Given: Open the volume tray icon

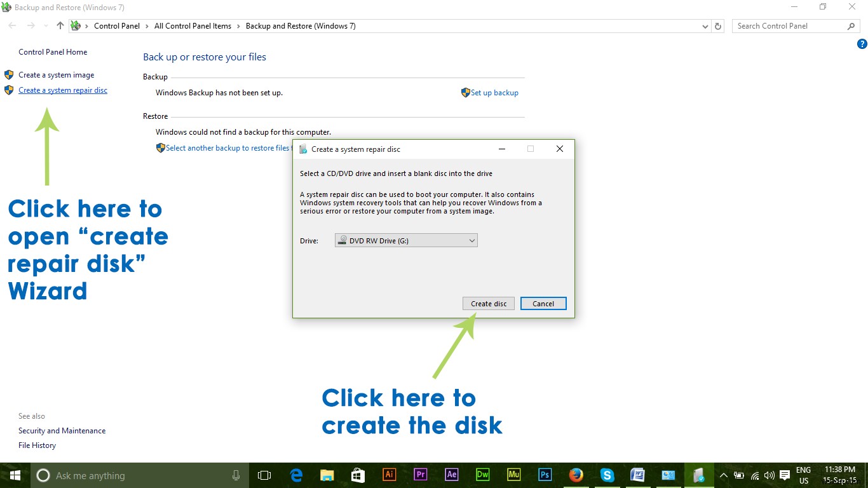Looking at the screenshot, I should [770, 475].
